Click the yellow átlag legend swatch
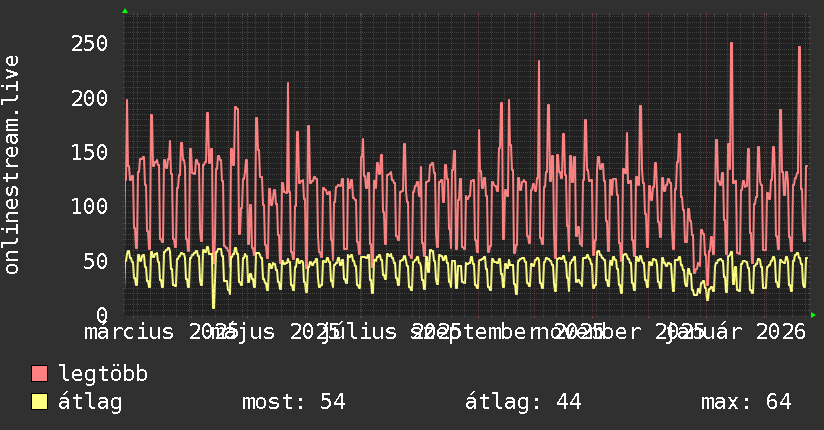Viewport: 824px width, 430px height. tap(39, 402)
